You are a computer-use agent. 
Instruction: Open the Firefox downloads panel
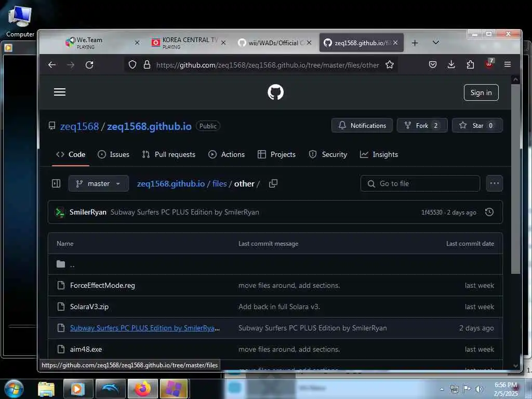451,64
